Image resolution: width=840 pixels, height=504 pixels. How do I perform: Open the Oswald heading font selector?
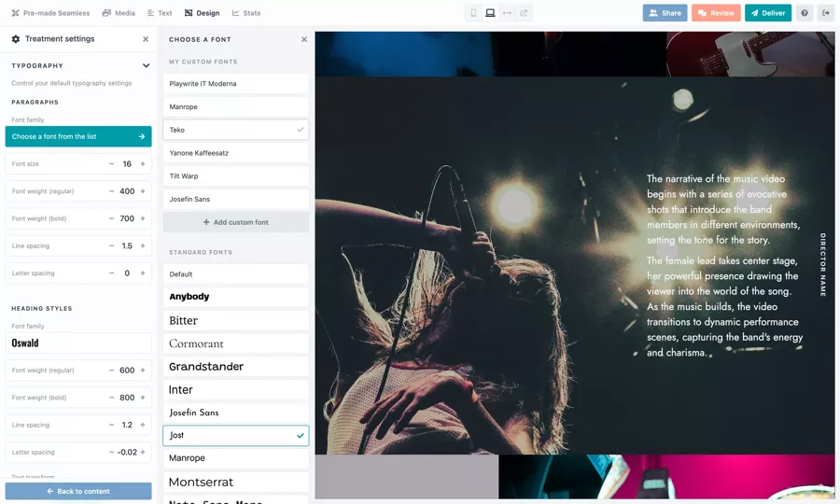tap(78, 343)
